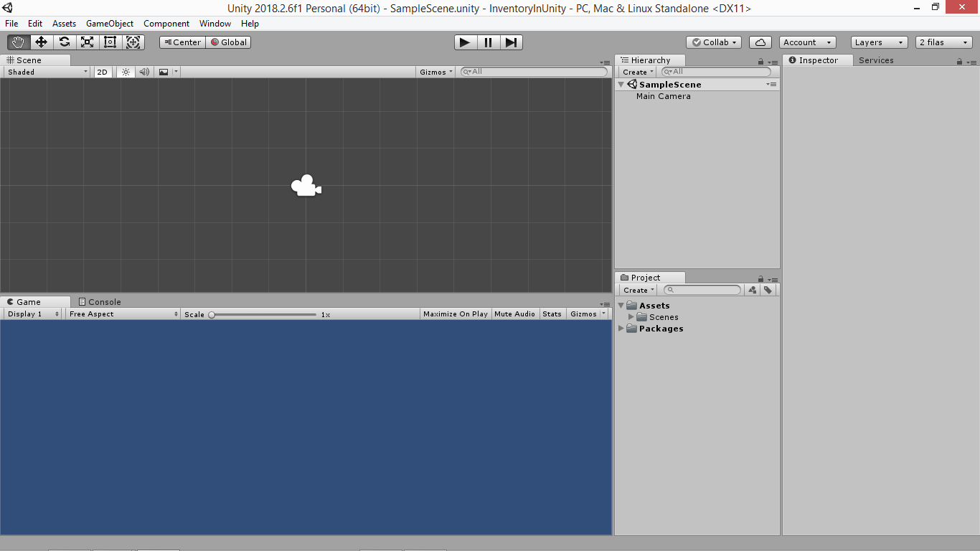This screenshot has width=980, height=551.
Task: Open the Help menu
Action: point(250,24)
